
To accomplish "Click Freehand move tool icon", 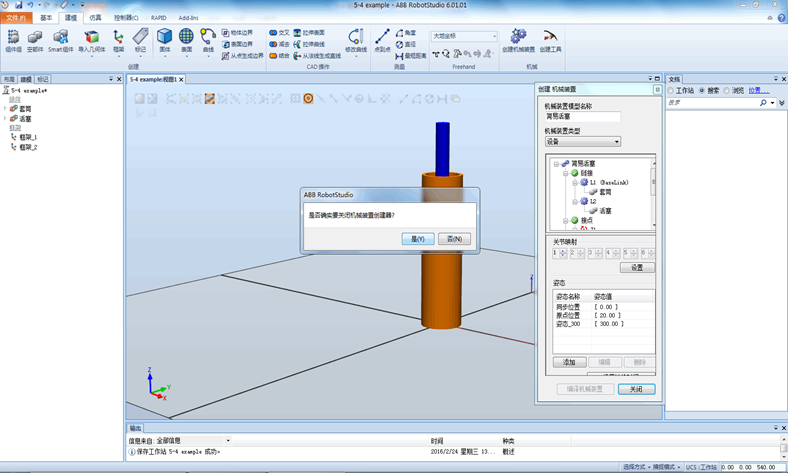I will 436,53.
